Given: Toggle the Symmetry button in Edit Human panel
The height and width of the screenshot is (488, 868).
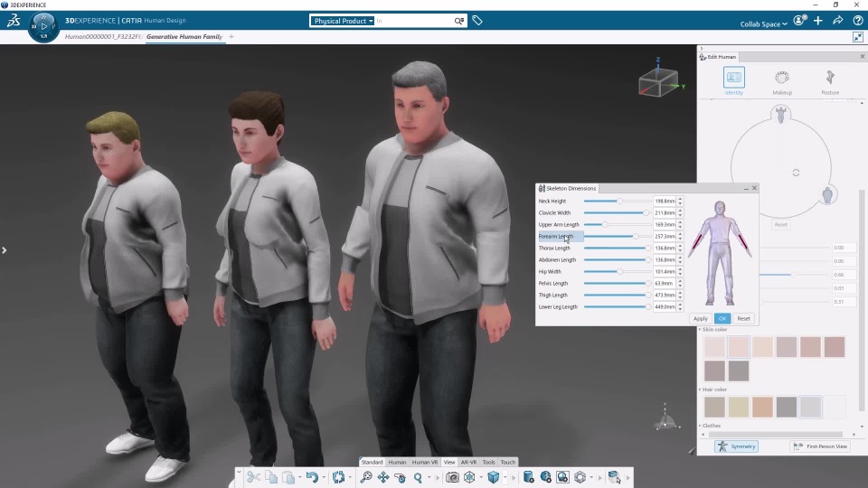Looking at the screenshot, I should (736, 446).
